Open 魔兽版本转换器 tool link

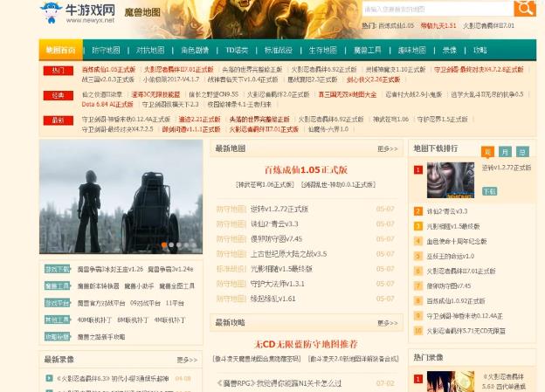[99, 286]
